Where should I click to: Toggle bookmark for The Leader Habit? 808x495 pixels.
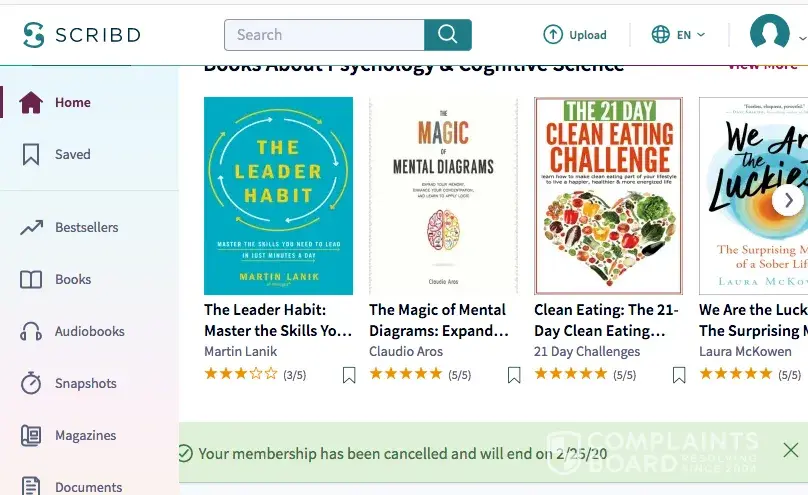[348, 375]
